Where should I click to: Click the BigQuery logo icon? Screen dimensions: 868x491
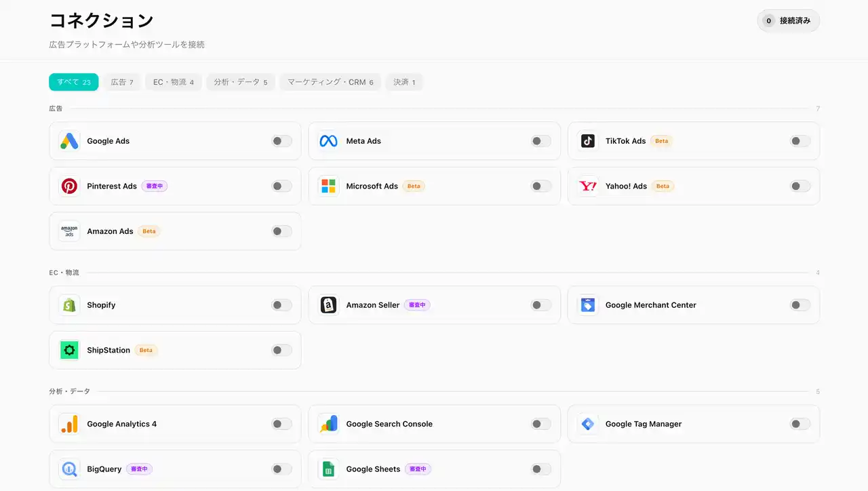69,469
